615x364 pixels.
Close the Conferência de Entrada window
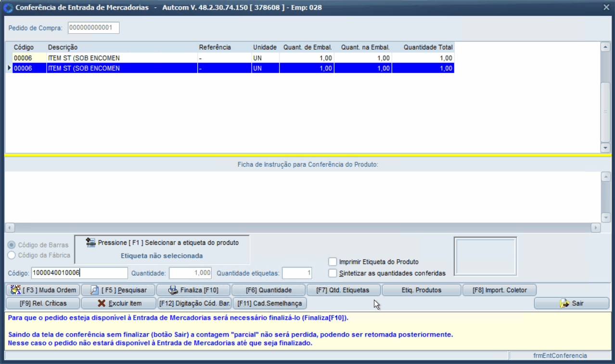606,7
